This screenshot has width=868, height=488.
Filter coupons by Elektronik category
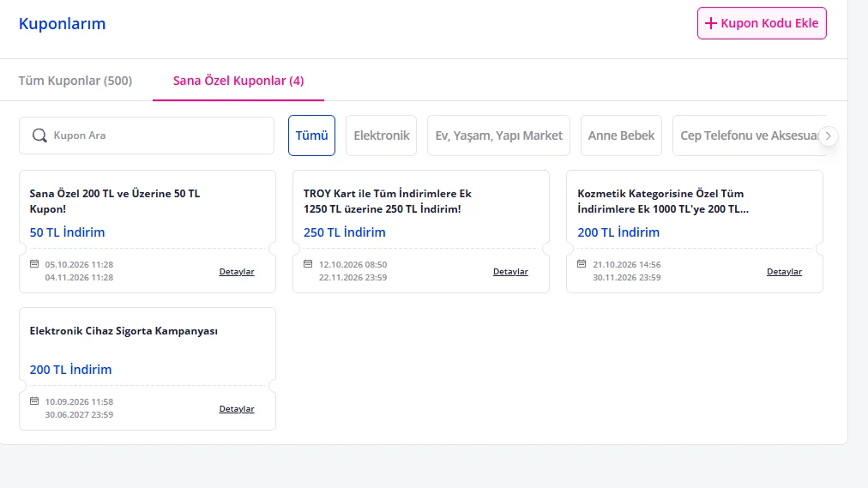(x=382, y=136)
